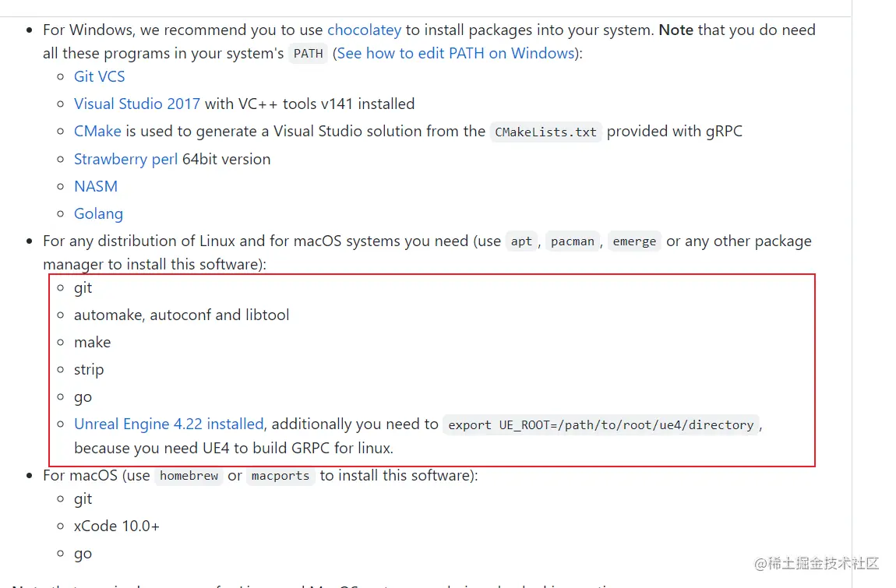Click automake, autoconf and libtool item

[x=182, y=315]
